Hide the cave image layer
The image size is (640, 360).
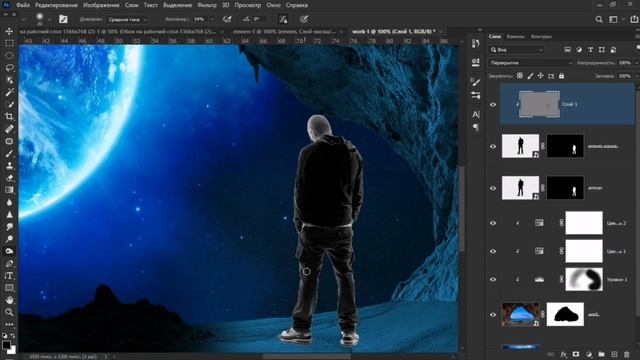pos(493,315)
